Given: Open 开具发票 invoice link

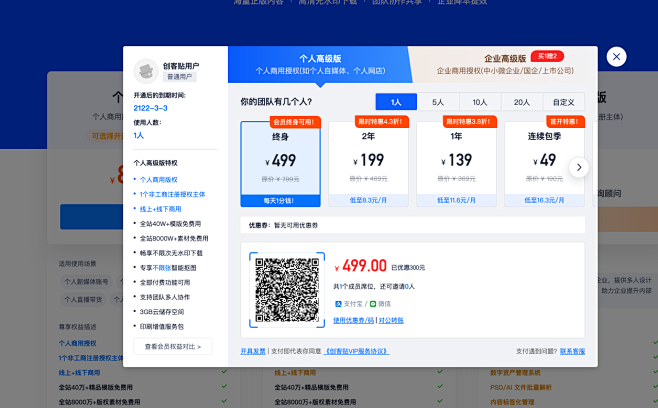Looking at the screenshot, I should point(253,351).
